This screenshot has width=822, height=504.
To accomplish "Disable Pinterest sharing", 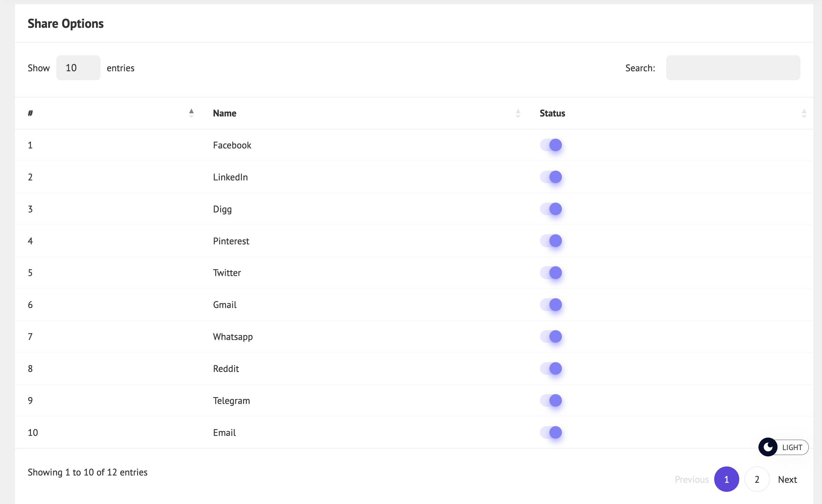I will coord(551,241).
